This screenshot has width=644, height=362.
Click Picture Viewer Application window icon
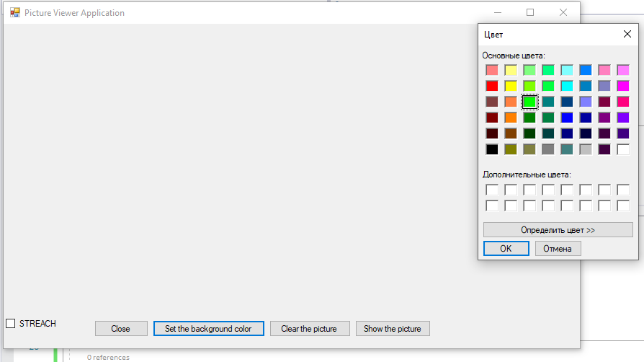(x=15, y=13)
